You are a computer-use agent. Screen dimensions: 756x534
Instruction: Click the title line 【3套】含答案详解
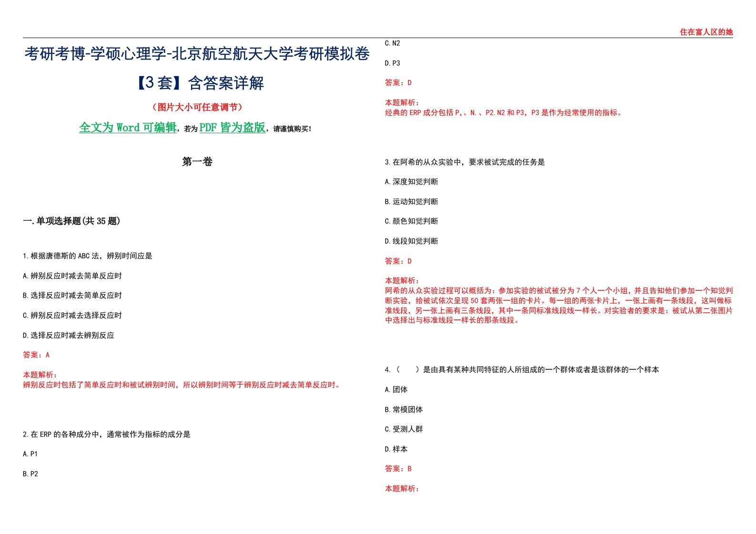pyautogui.click(x=197, y=83)
